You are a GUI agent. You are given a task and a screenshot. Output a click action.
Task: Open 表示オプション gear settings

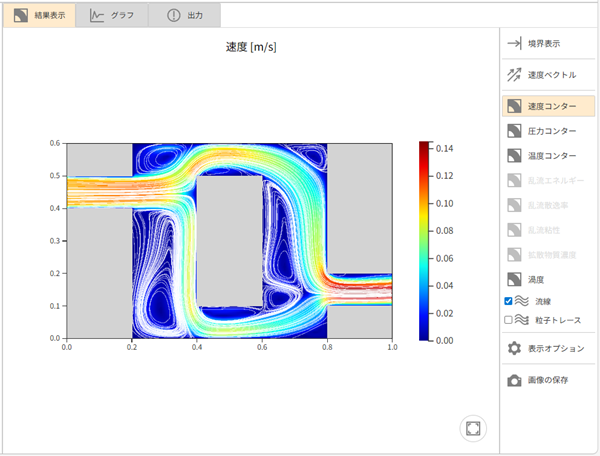(514, 348)
